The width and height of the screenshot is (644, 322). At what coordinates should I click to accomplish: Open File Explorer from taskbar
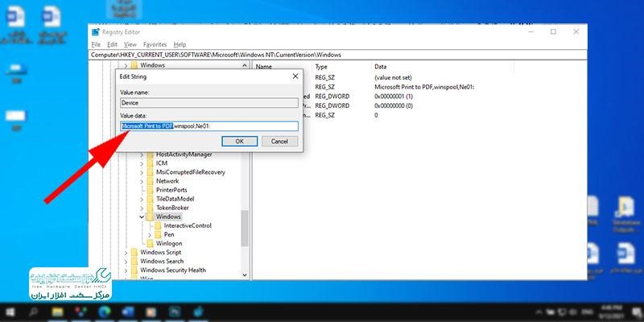57,313
